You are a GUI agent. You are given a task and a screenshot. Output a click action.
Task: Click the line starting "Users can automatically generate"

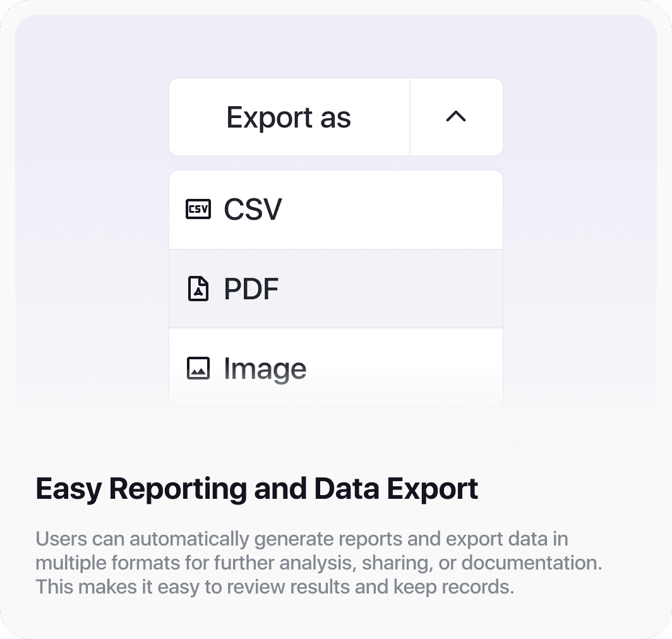[x=302, y=540]
